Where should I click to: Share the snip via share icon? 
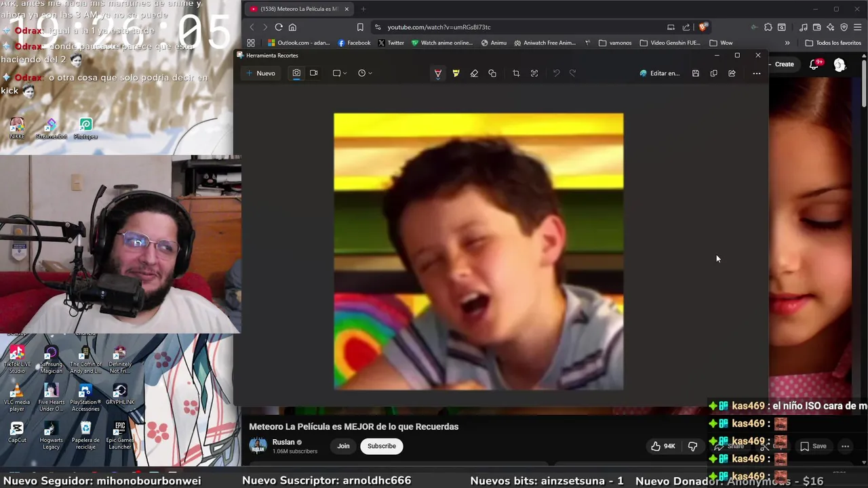point(732,73)
